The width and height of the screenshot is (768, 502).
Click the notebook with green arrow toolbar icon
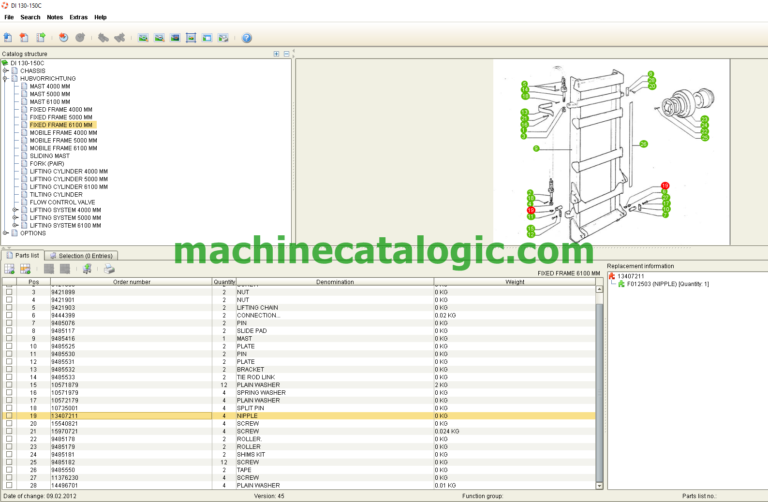[41, 37]
